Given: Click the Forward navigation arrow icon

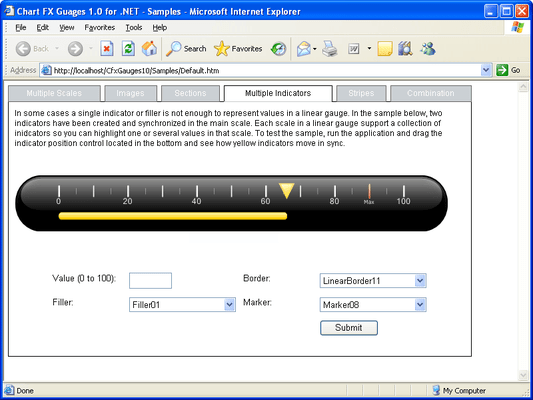Looking at the screenshot, I should point(75,49).
